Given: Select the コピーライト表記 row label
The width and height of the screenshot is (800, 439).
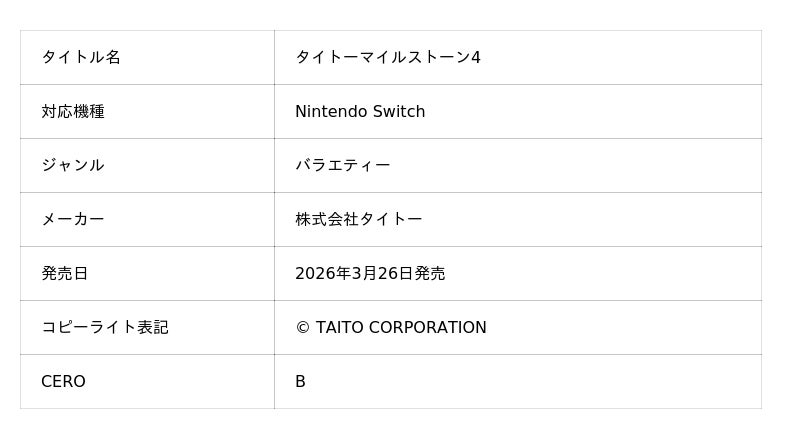Looking at the screenshot, I should pyautogui.click(x=105, y=328).
